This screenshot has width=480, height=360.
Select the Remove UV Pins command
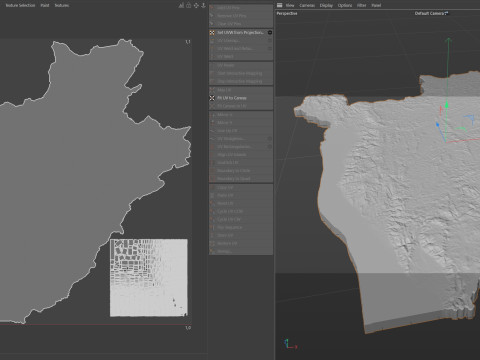coord(241,16)
